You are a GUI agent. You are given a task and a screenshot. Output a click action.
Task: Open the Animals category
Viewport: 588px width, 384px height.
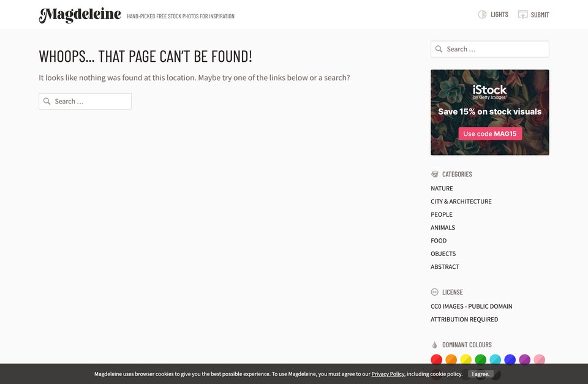(x=442, y=228)
